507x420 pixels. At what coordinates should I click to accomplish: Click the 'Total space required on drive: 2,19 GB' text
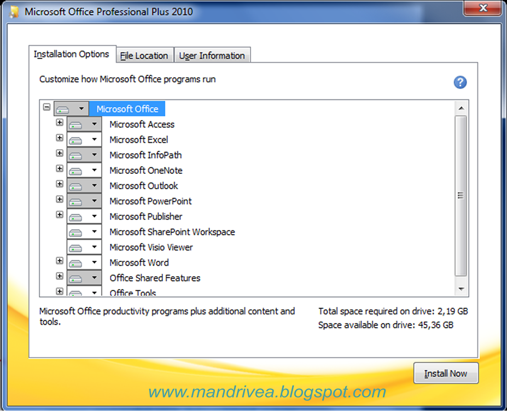coord(393,311)
